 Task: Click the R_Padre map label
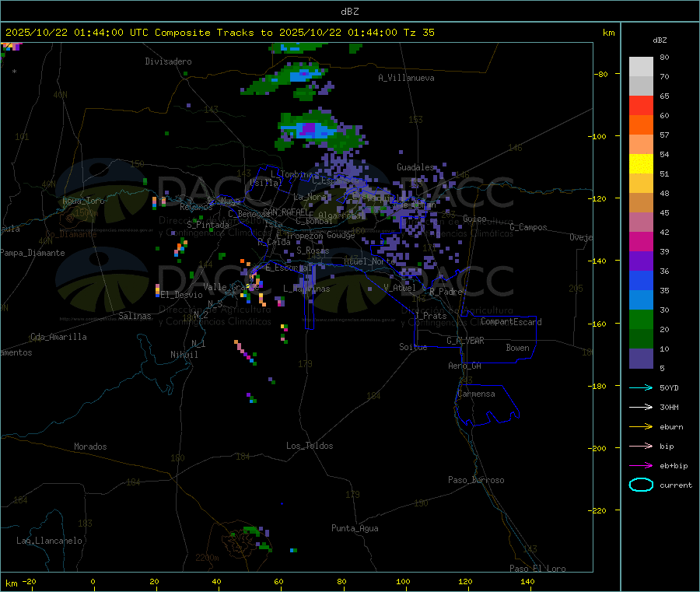point(446,292)
